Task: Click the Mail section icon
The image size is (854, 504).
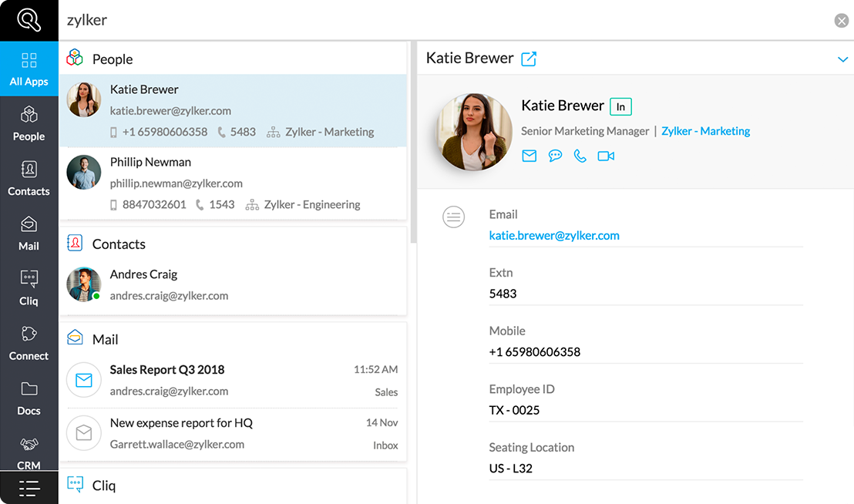Action: click(75, 338)
